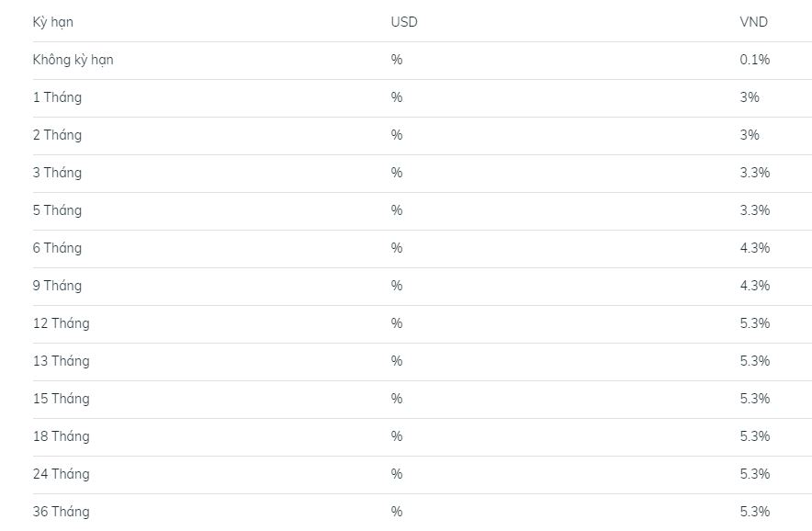The image size is (812, 531).
Task: Click the USD cell for 13 Tháng
Action: click(397, 361)
